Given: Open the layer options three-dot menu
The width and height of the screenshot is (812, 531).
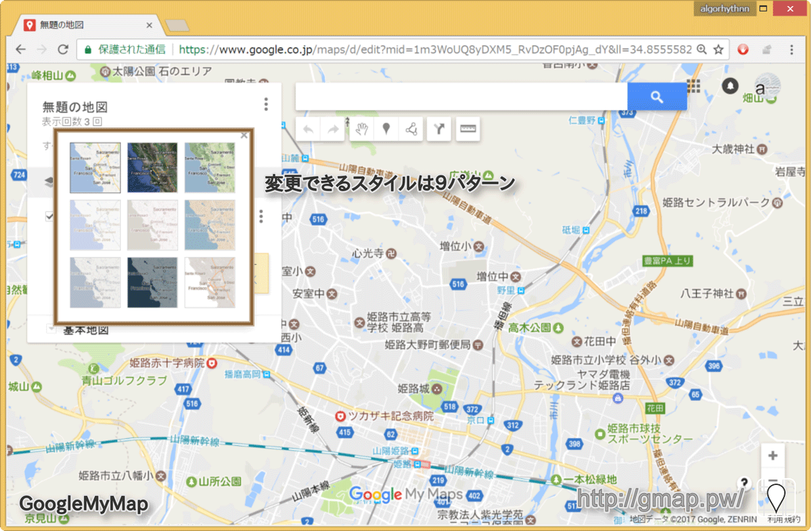Looking at the screenshot, I should [x=261, y=216].
